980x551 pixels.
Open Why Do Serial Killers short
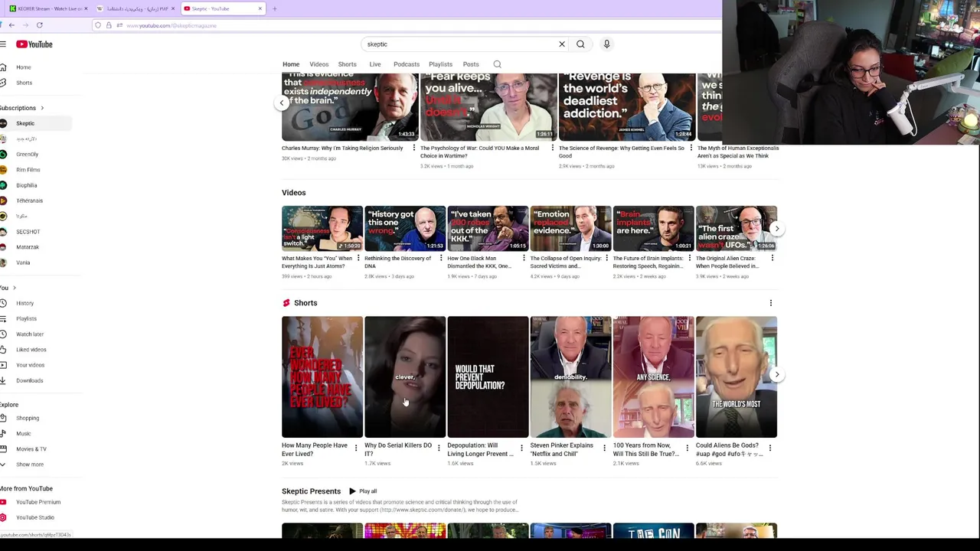(405, 377)
